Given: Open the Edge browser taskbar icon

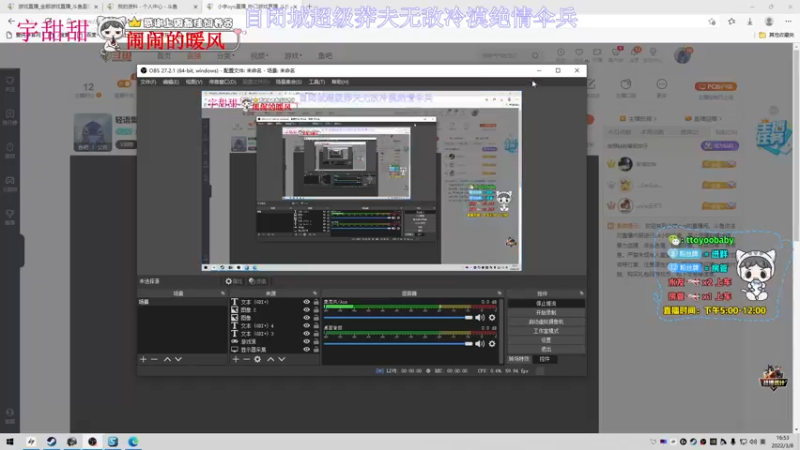Looking at the screenshot, I should (133, 442).
